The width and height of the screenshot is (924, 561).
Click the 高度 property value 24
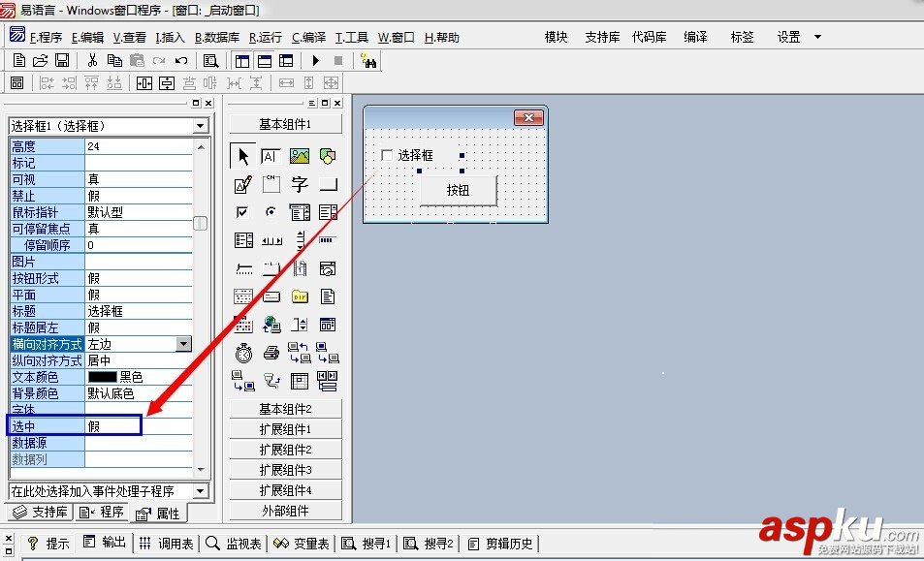tap(139, 146)
